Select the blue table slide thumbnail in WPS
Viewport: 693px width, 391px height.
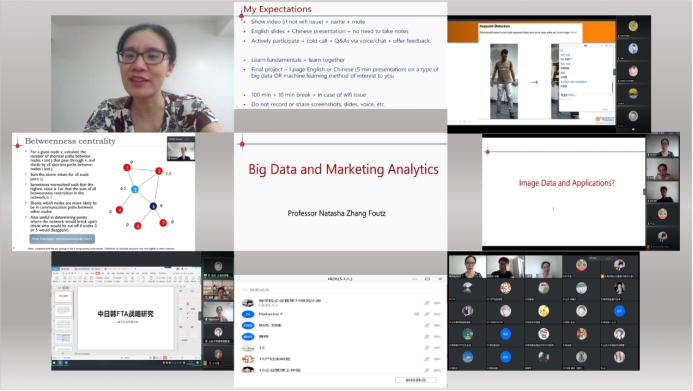coord(63,338)
